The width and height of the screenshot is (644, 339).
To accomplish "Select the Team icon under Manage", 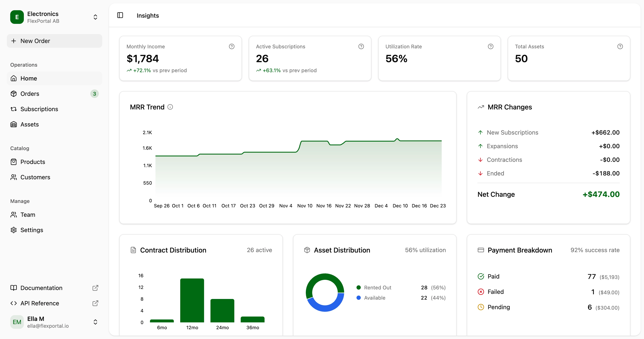I will pos(14,214).
